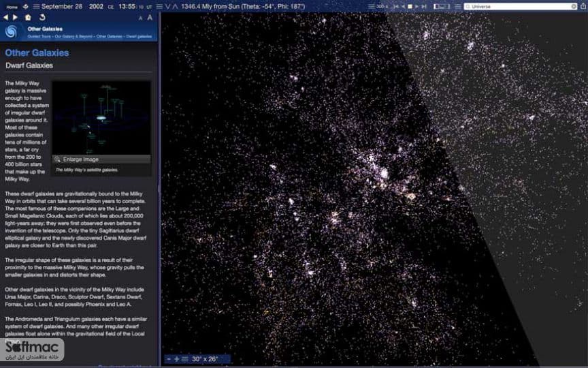Viewport: 588px width, 368px height.
Task: Click the share icon at top right
Action: [x=583, y=6]
